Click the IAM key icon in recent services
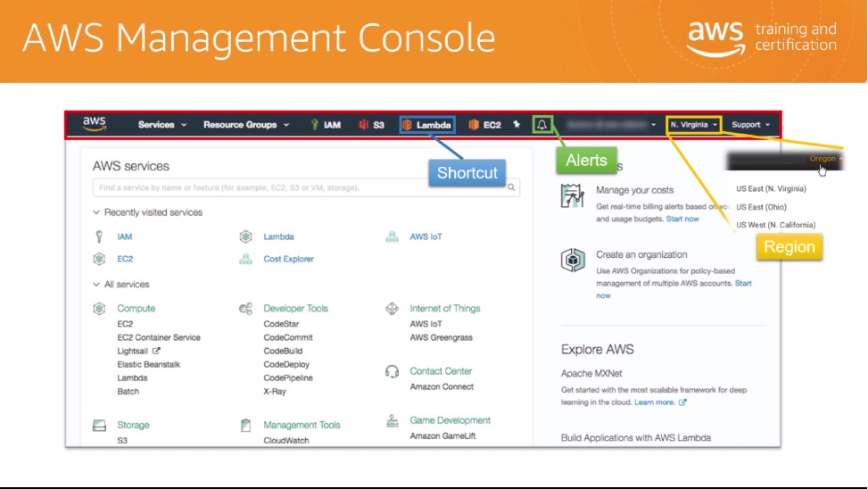The height and width of the screenshot is (489, 868). 99,236
